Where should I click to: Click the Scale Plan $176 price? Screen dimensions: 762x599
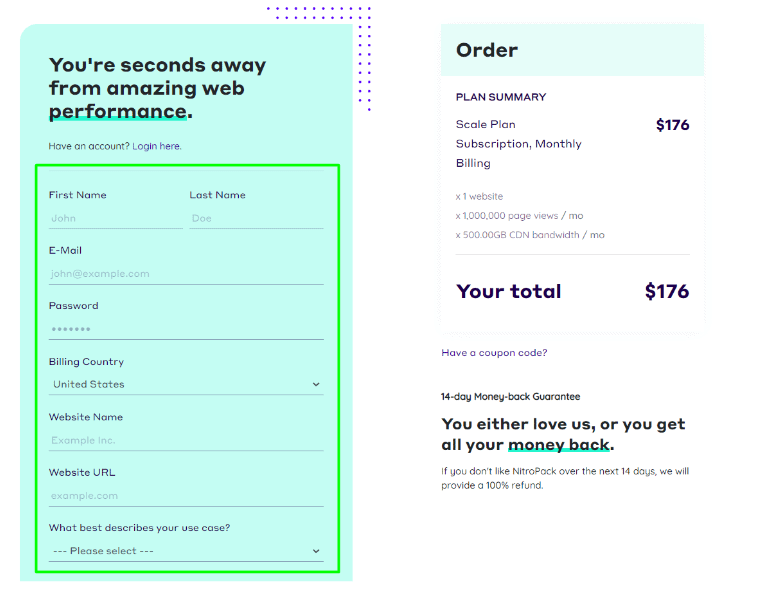pos(672,125)
